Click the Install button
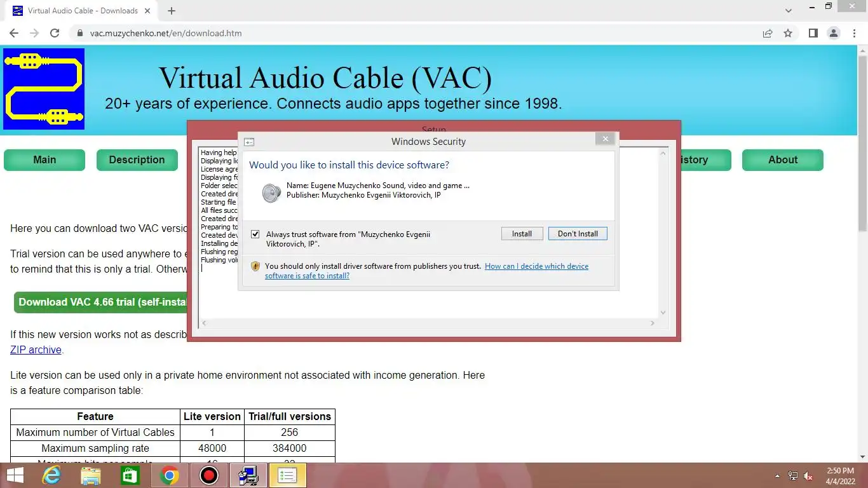This screenshot has width=868, height=488. coord(522,234)
